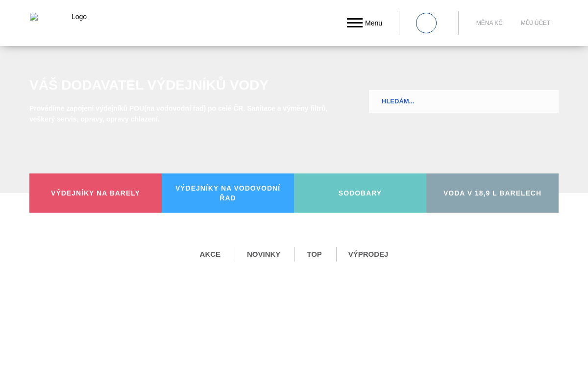Image resolution: width=588 pixels, height=392 pixels.
Task: Open Voda v 18,9 l barelech tile
Action: click(492, 193)
